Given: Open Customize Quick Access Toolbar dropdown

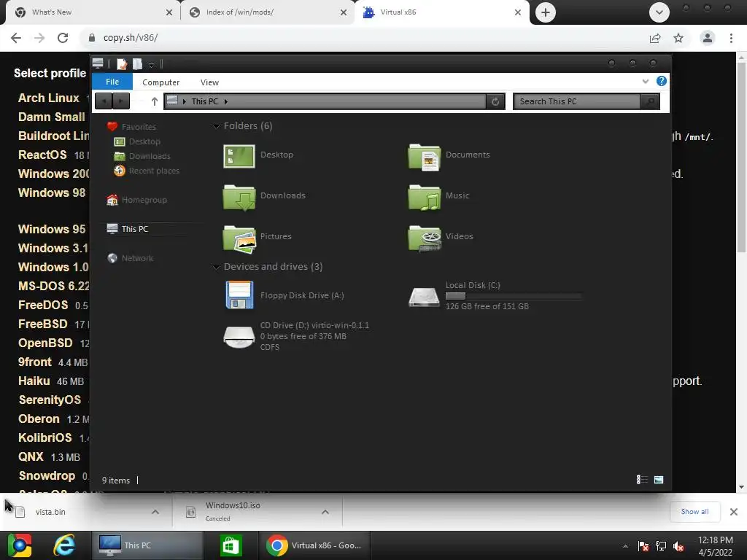Looking at the screenshot, I should click(151, 64).
